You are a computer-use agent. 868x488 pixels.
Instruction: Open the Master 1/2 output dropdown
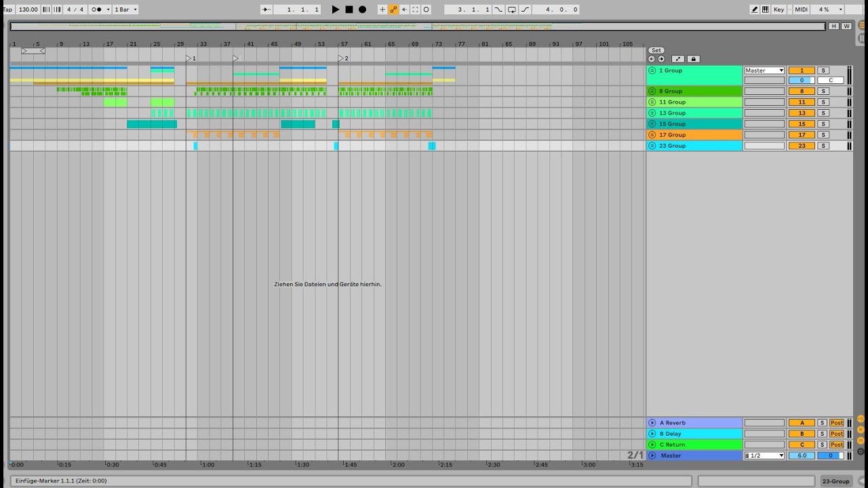pyautogui.click(x=764, y=455)
